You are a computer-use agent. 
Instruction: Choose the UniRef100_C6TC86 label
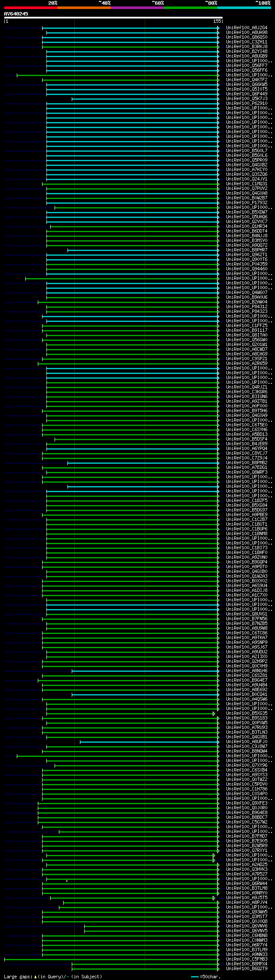tap(247, 633)
